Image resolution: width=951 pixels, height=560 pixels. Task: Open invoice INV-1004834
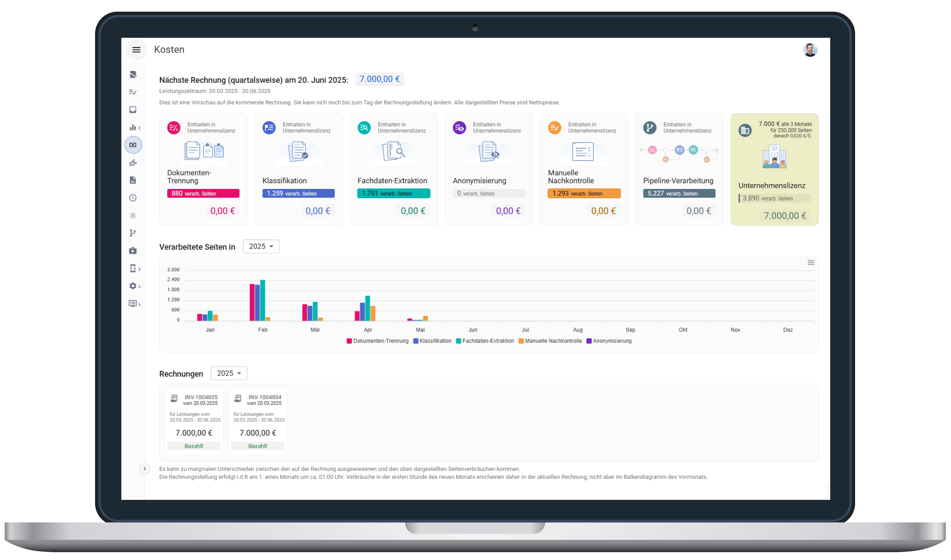click(x=258, y=421)
